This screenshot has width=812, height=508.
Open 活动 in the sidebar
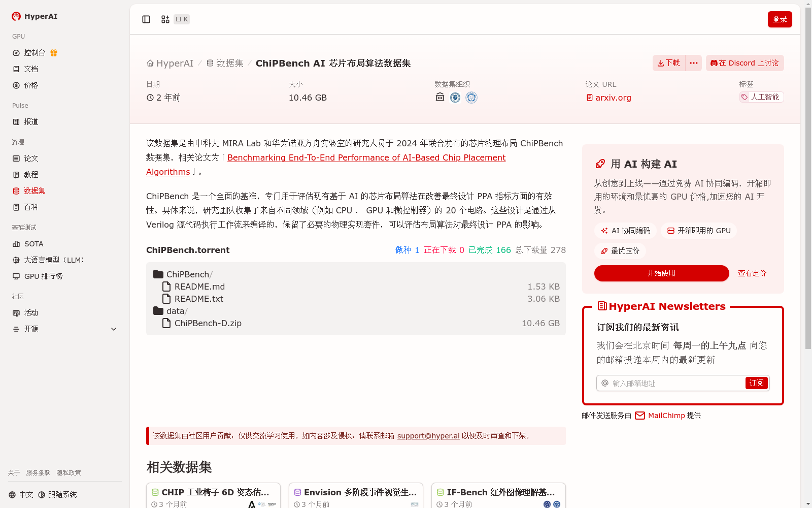[26, 313]
